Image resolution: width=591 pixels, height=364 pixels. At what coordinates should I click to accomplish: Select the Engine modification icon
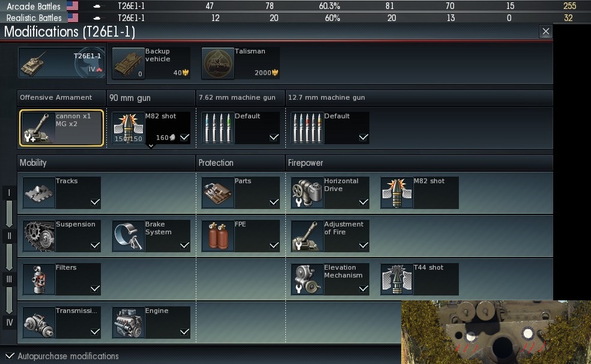[x=128, y=323]
